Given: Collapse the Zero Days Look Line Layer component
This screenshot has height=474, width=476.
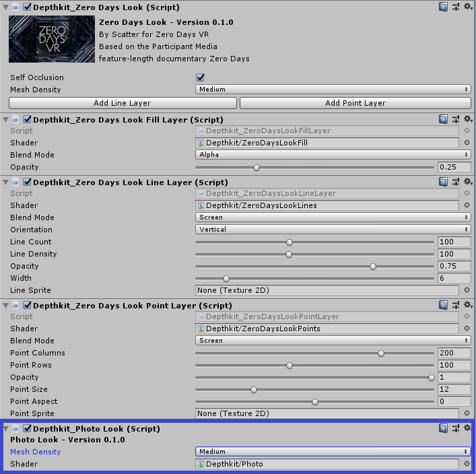Looking at the screenshot, I should click(x=6, y=182).
